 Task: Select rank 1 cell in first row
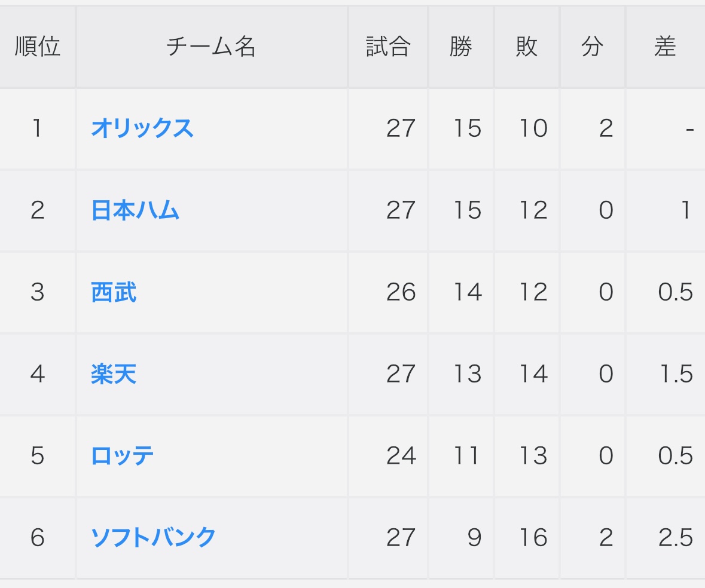point(37,128)
